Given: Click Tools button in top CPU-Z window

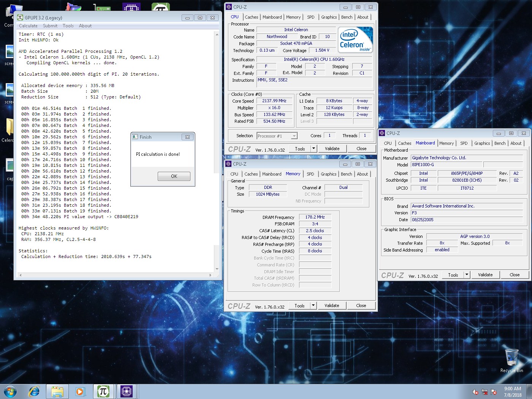Looking at the screenshot, I should click(x=300, y=149).
